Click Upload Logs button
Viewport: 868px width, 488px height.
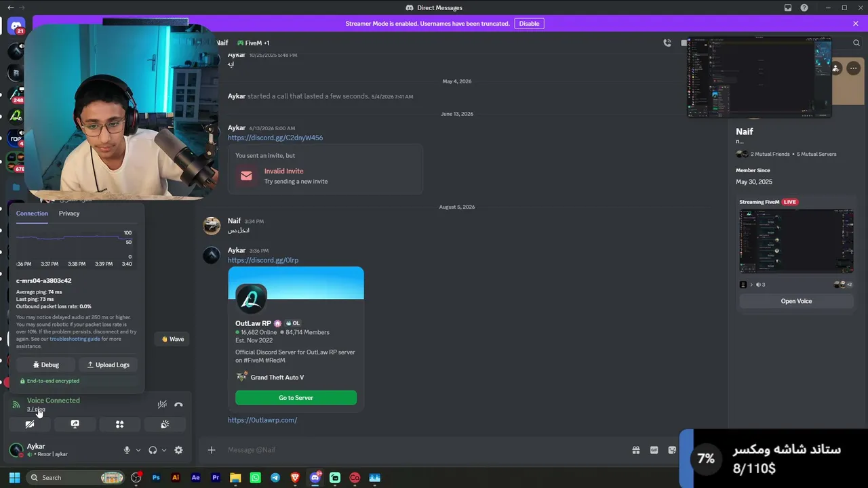(x=108, y=365)
